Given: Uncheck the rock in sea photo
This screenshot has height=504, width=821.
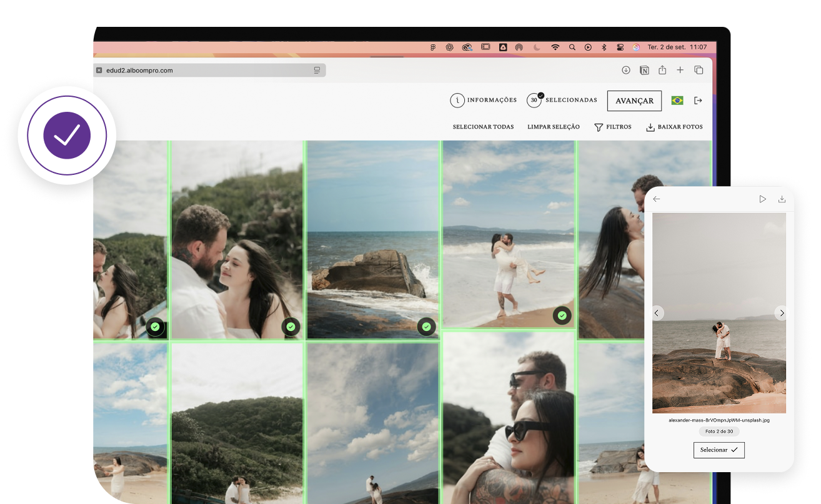Looking at the screenshot, I should click(x=426, y=326).
